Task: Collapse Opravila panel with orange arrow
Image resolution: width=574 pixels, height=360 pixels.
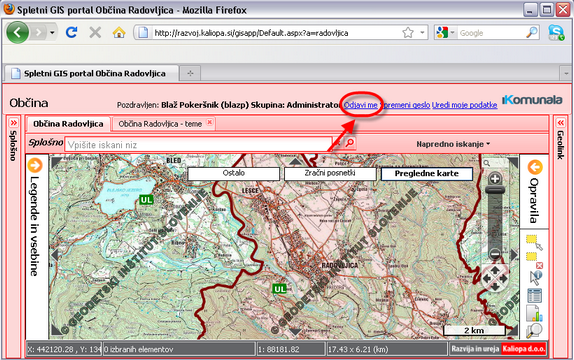Action: point(535,167)
